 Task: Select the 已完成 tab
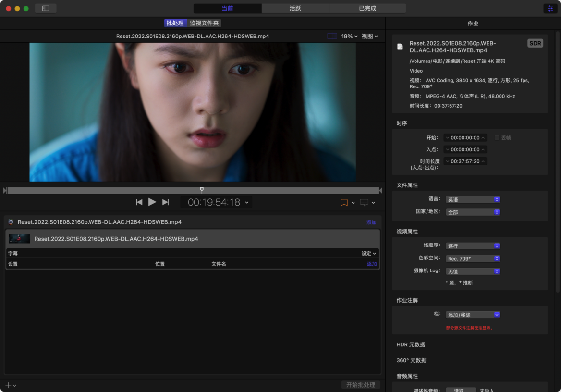(367, 8)
